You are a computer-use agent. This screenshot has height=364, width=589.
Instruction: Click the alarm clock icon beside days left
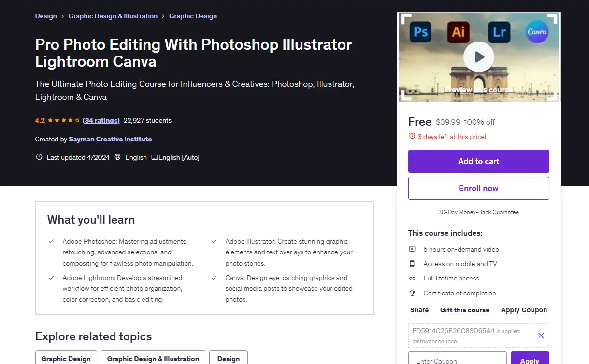tap(412, 137)
